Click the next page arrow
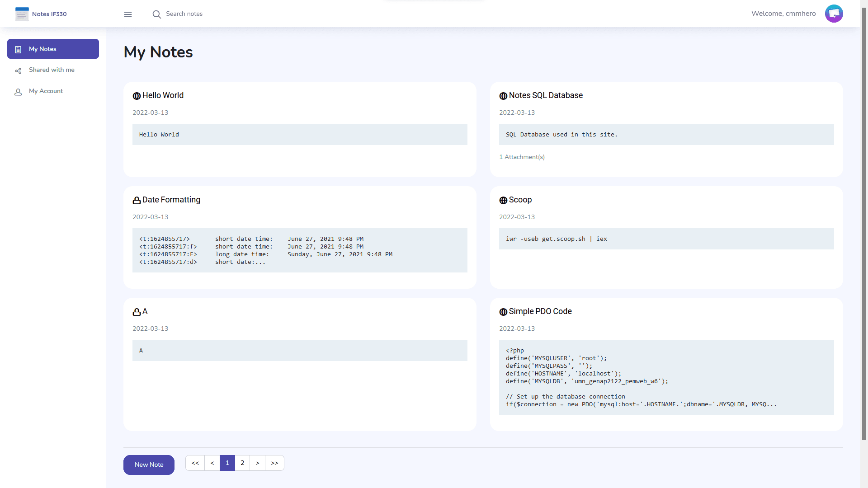The height and width of the screenshot is (488, 868). (x=258, y=463)
